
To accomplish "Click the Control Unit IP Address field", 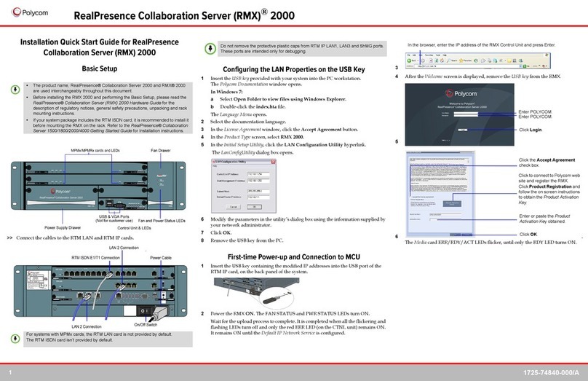I will (x=258, y=174).
